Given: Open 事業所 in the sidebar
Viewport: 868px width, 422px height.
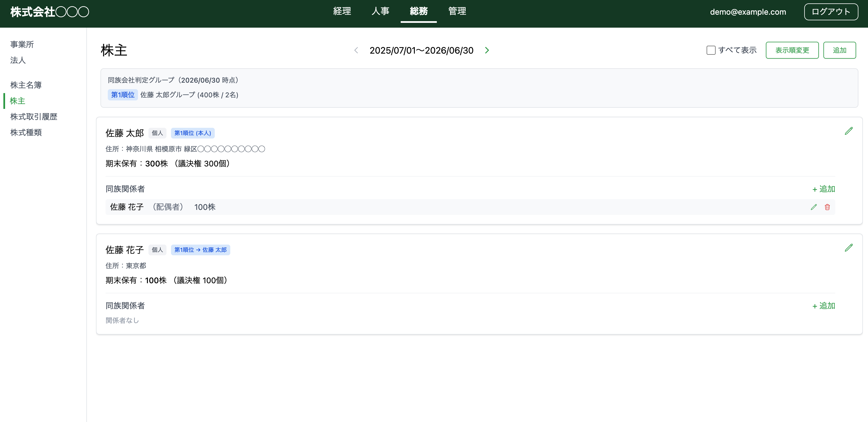Looking at the screenshot, I should (22, 45).
